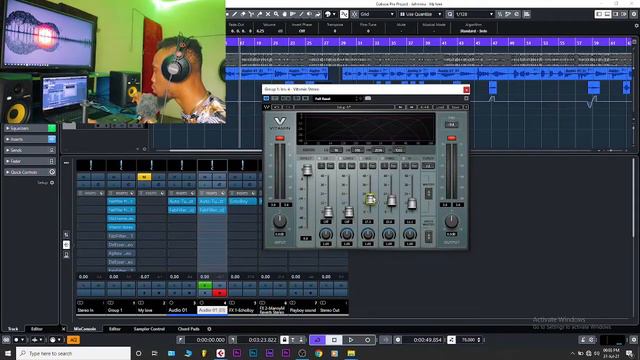Image resolution: width=640 pixels, height=360 pixels.
Task: Toggle the green monitor button on selected channel
Action: [x=205, y=285]
